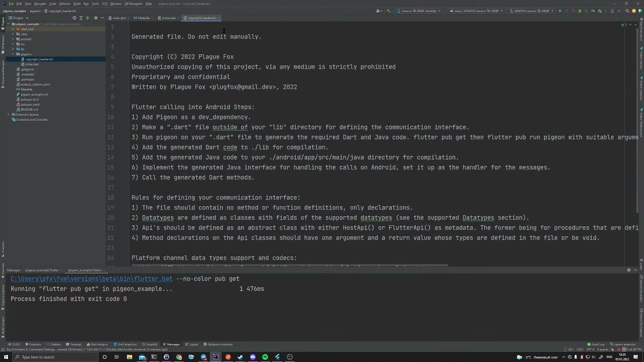Open the Layout Inspector tool window
644x362 pixels.
623,344
